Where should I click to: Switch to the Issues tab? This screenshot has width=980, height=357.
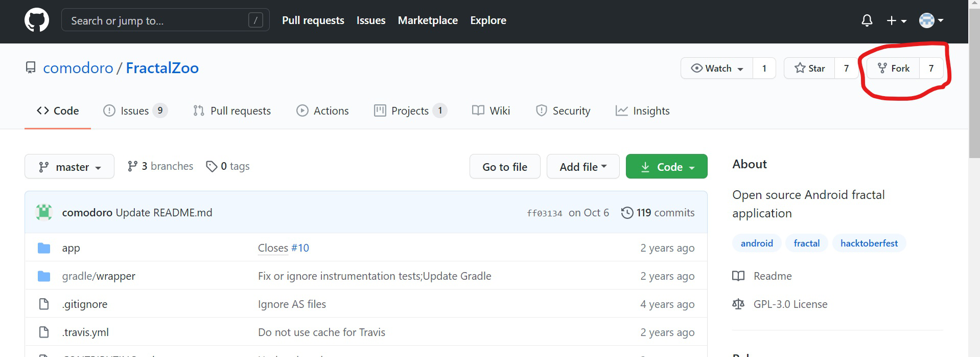pos(135,110)
